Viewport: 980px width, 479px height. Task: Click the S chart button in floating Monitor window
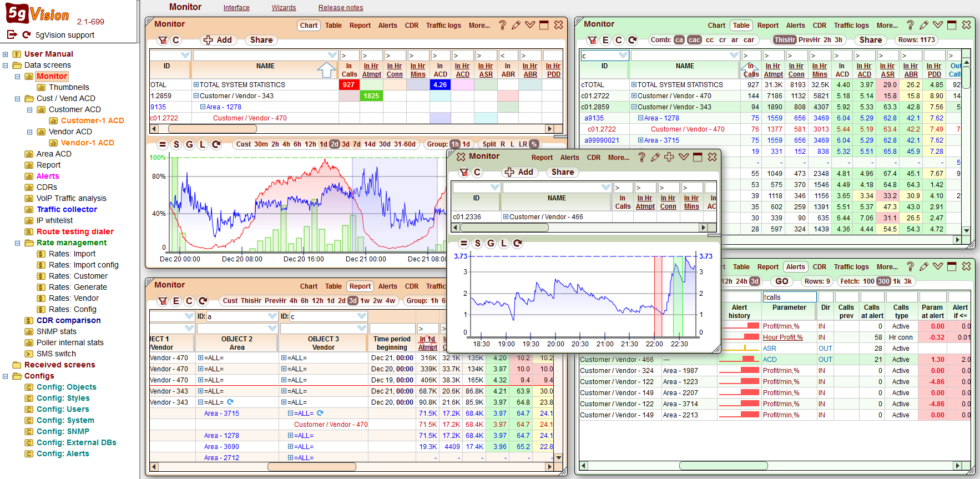click(477, 243)
